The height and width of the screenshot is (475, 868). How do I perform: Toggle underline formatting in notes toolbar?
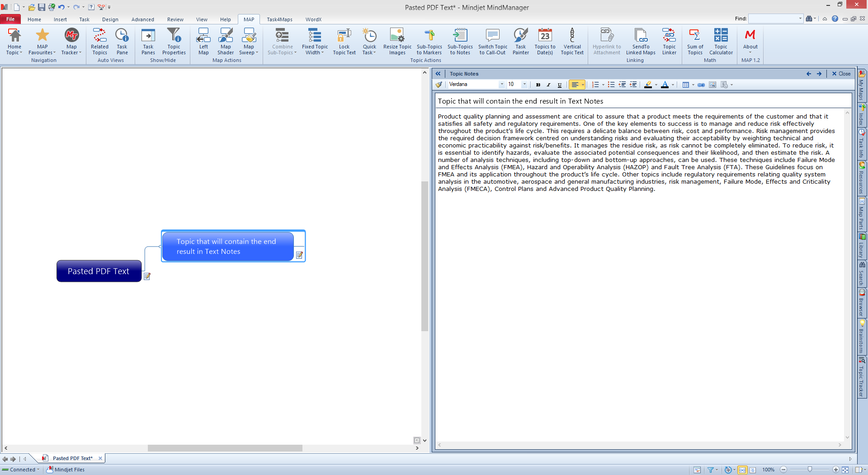click(560, 85)
